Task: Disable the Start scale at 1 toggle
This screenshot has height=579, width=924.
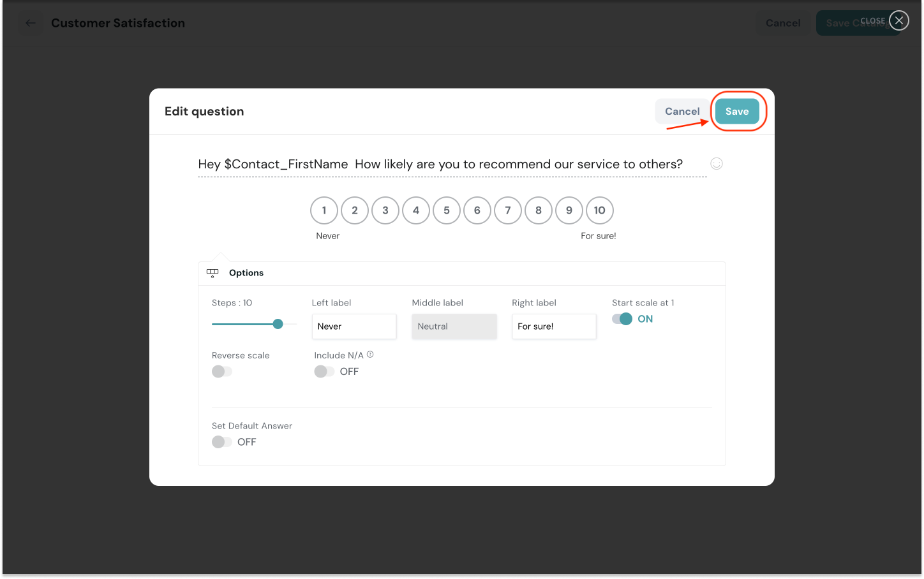Action: (x=622, y=319)
